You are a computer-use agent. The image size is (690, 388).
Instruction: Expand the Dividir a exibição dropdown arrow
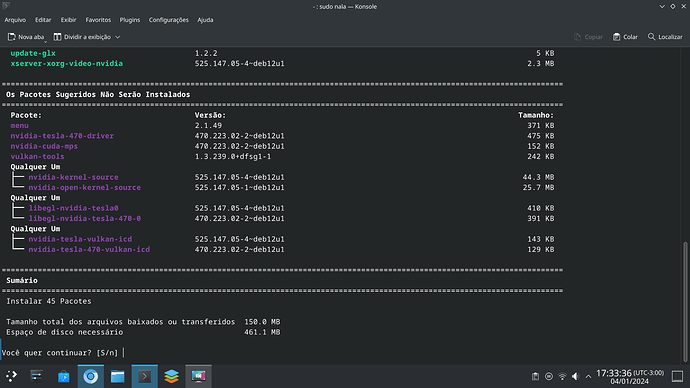point(117,37)
